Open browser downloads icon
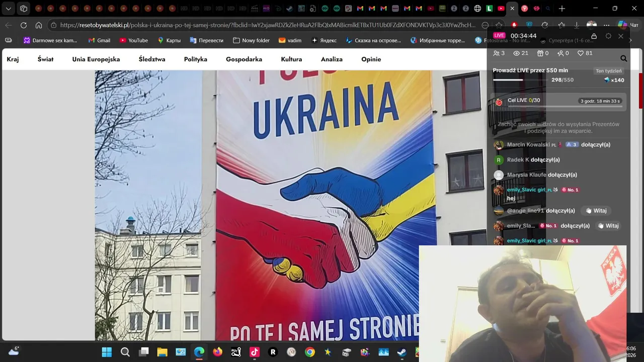 click(577, 25)
